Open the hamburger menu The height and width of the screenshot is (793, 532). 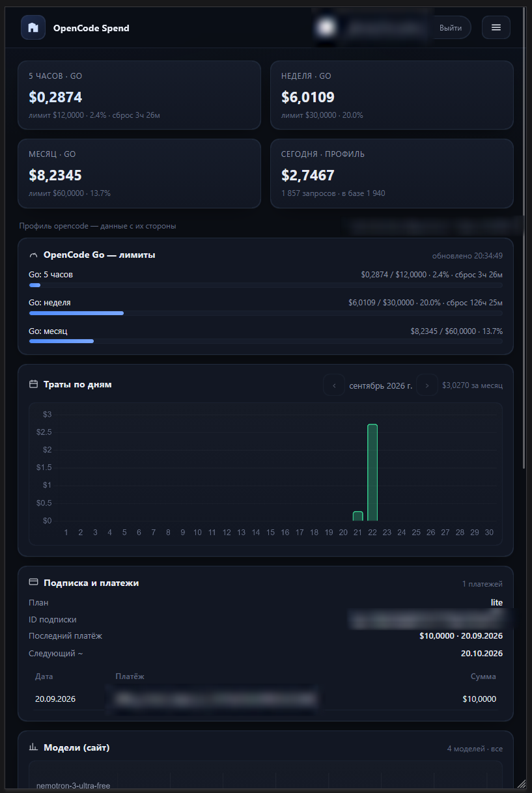(x=496, y=27)
